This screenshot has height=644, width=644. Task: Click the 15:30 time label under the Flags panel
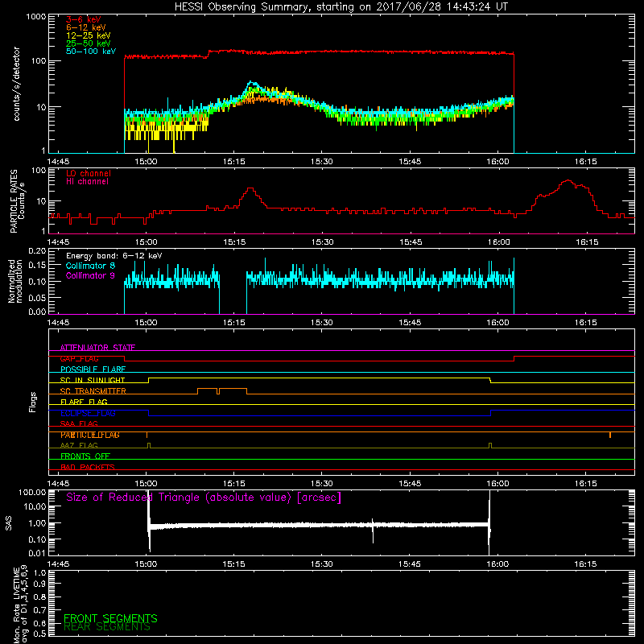click(x=321, y=484)
